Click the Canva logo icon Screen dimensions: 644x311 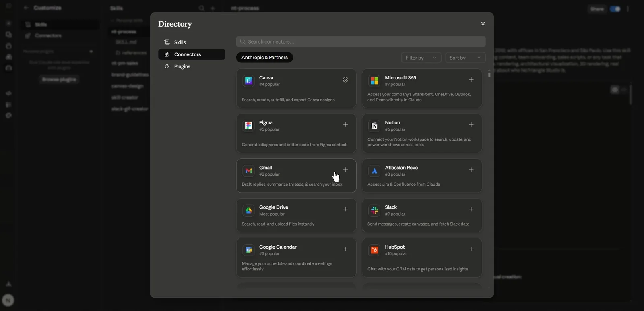click(x=249, y=81)
